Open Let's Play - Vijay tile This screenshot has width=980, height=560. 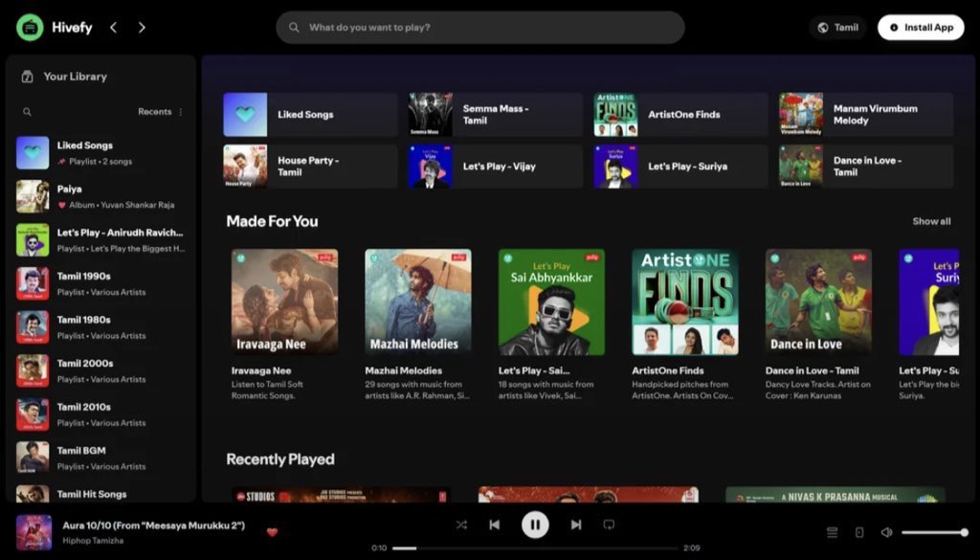point(496,167)
